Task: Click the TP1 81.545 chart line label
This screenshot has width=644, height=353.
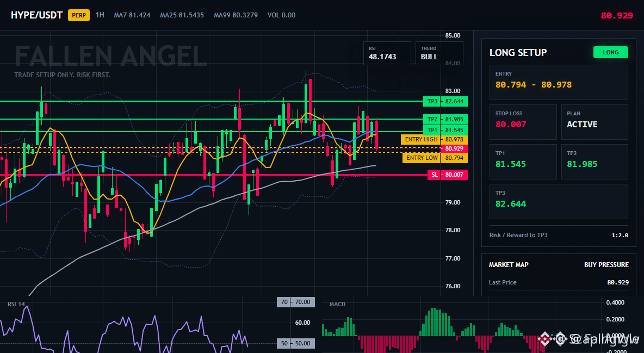Action: pos(445,130)
